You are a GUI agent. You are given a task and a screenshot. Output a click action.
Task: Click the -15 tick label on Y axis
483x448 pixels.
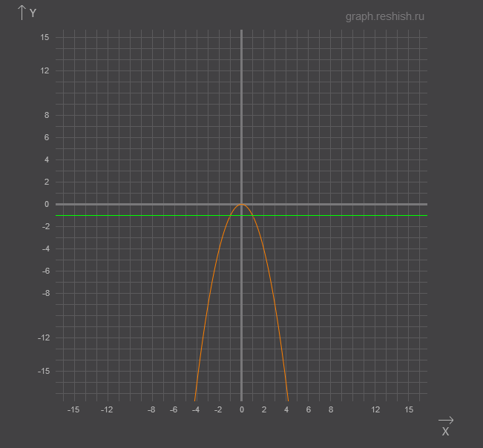44,371
